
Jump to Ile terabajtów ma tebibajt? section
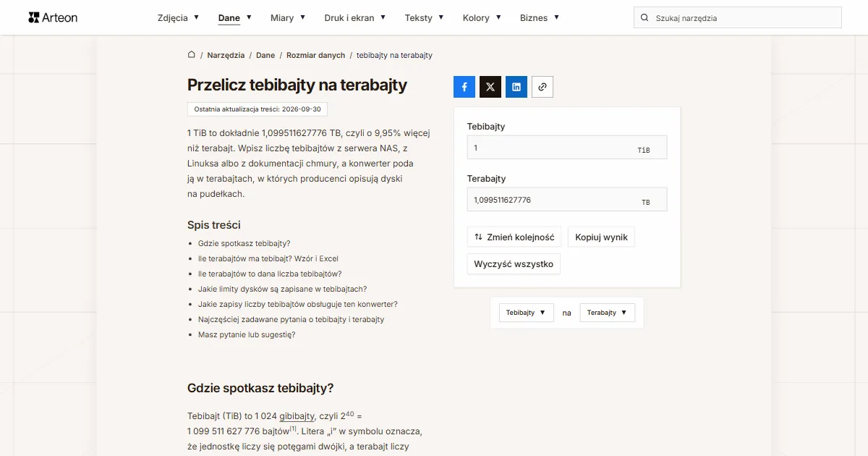point(268,258)
